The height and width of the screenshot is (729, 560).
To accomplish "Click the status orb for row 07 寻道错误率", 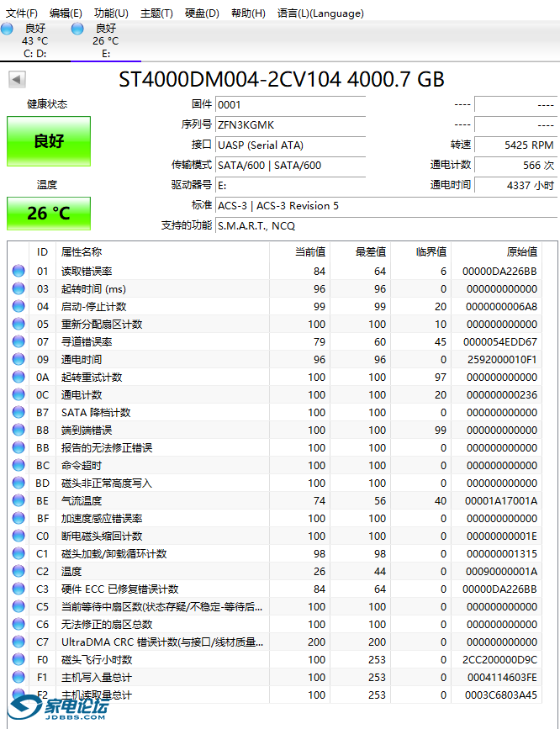I will click(x=18, y=341).
